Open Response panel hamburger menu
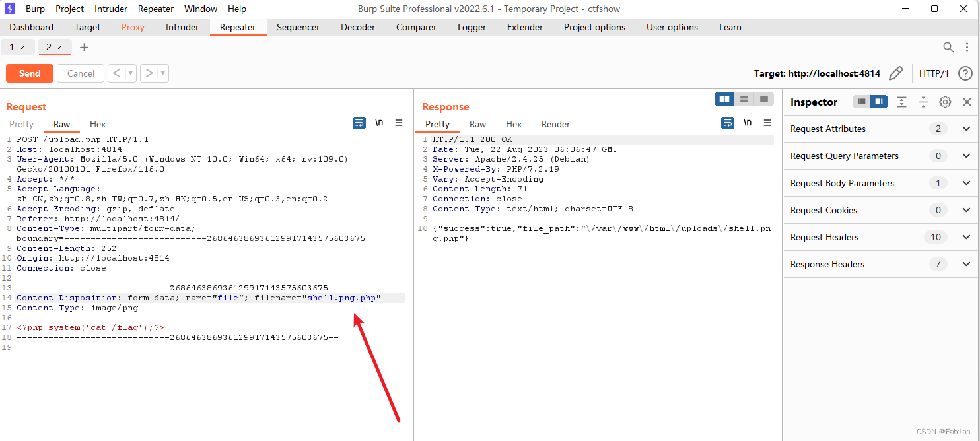 pos(767,123)
